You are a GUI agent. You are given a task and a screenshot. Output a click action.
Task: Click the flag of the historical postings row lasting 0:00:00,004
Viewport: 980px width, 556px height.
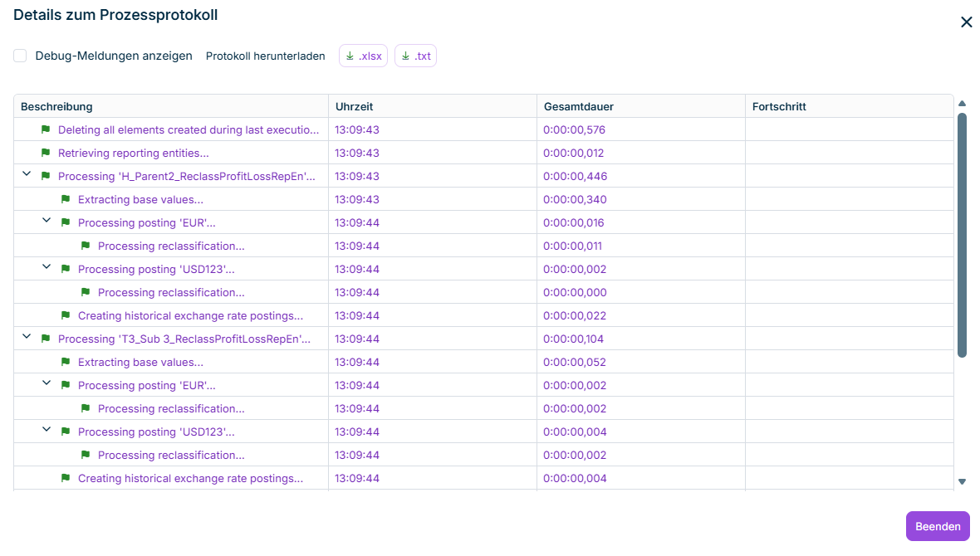[x=66, y=478]
